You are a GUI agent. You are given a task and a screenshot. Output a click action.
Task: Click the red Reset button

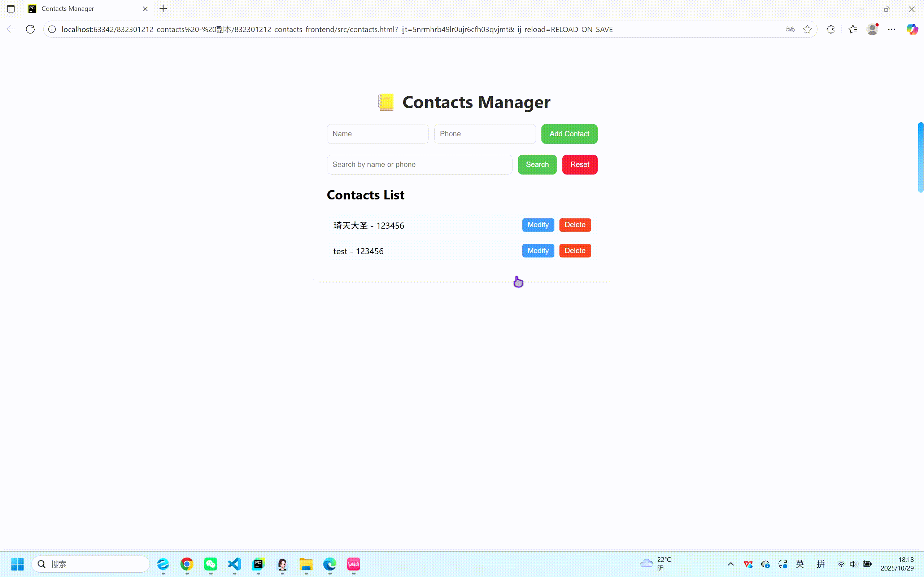pos(579,164)
